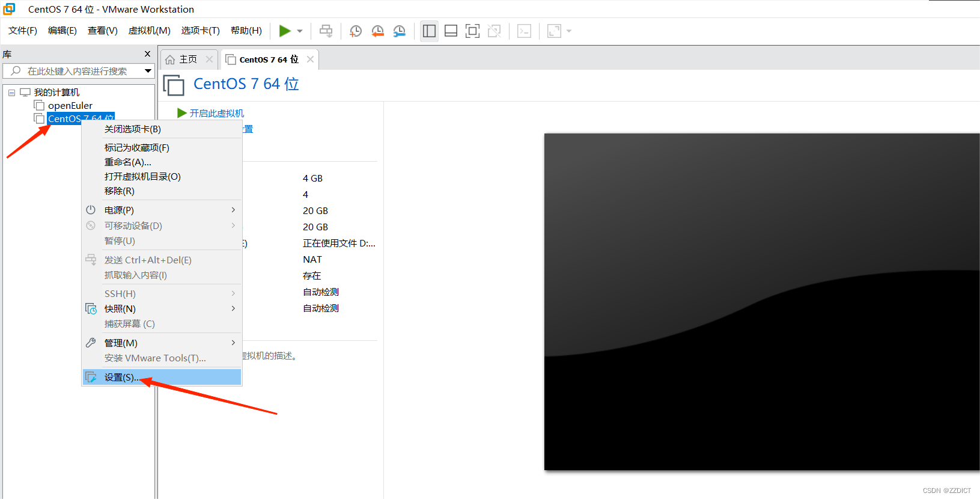This screenshot has height=499, width=980.
Task: Collapse the 我的计算机 tree node
Action: 11,93
